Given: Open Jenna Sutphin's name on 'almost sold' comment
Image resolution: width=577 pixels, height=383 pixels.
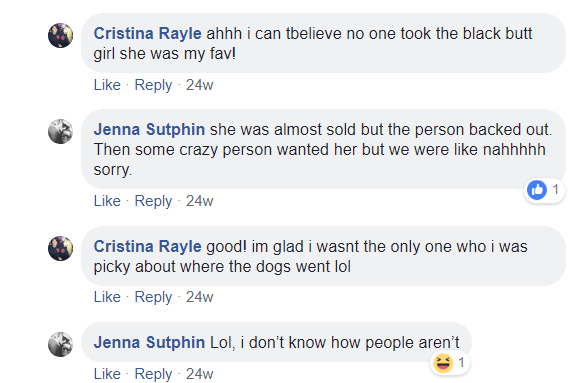Looking at the screenshot, I should (x=149, y=130).
